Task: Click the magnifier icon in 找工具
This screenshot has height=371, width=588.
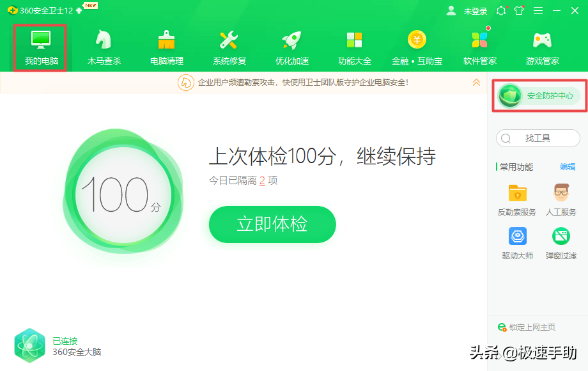Action: (x=506, y=139)
